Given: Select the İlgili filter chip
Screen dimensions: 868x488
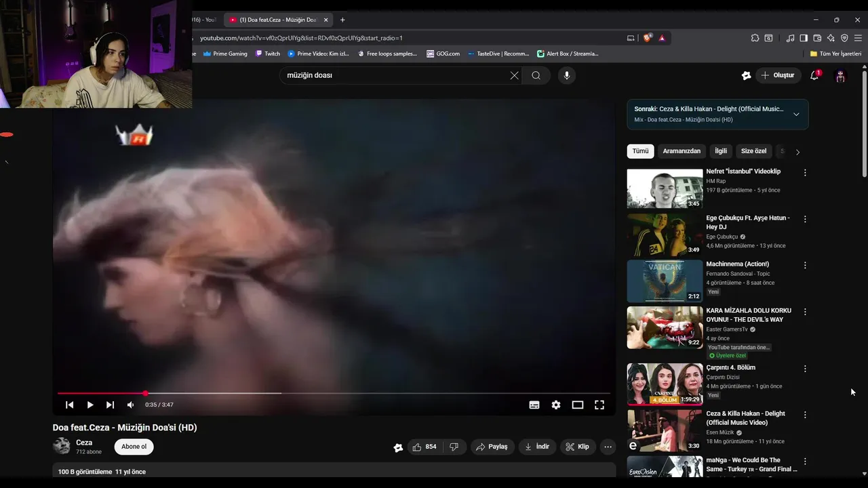Looking at the screenshot, I should click(x=721, y=151).
